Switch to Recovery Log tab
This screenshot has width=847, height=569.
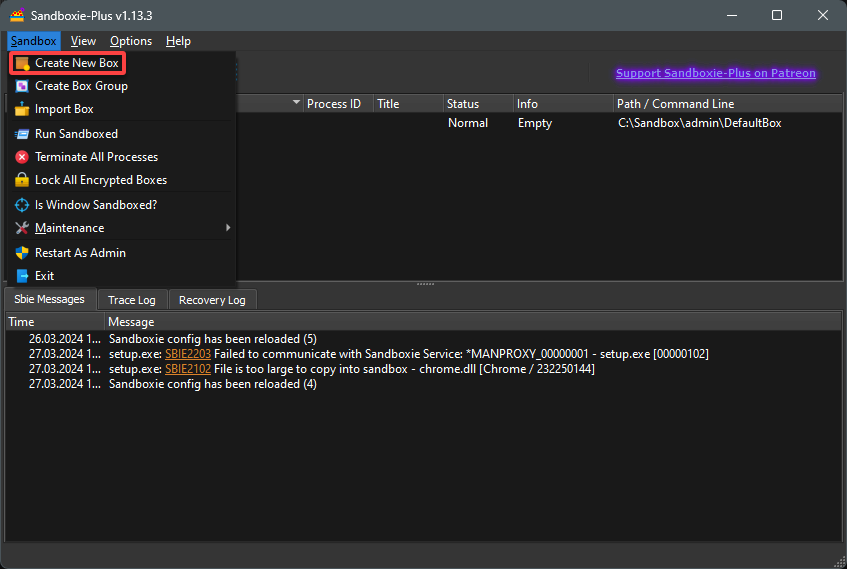point(212,300)
